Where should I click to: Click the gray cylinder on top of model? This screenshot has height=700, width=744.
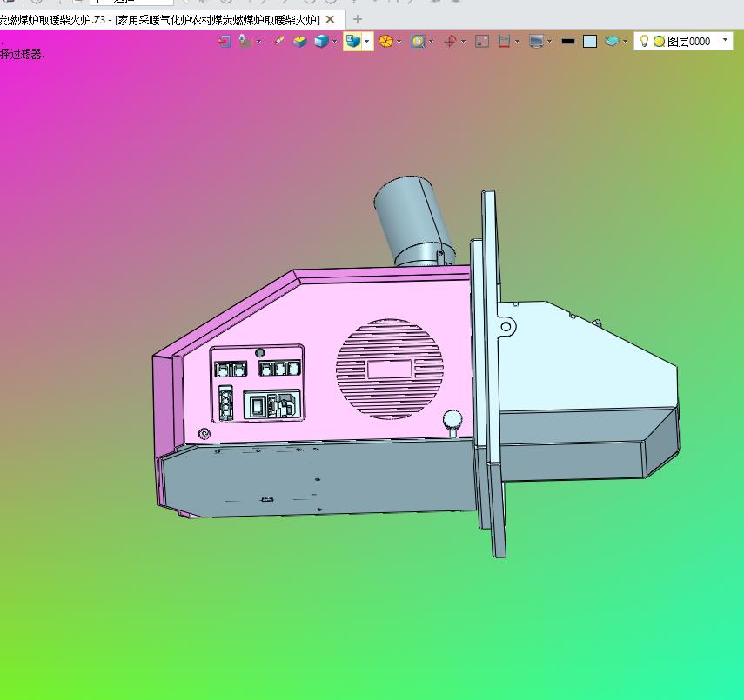[413, 221]
